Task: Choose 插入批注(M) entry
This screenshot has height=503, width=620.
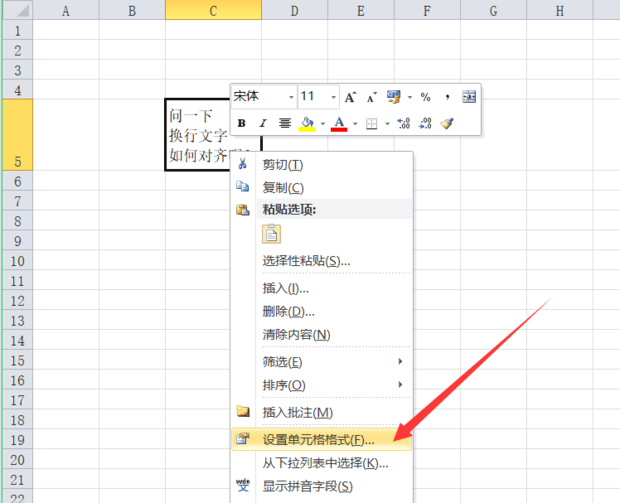Action: point(322,413)
